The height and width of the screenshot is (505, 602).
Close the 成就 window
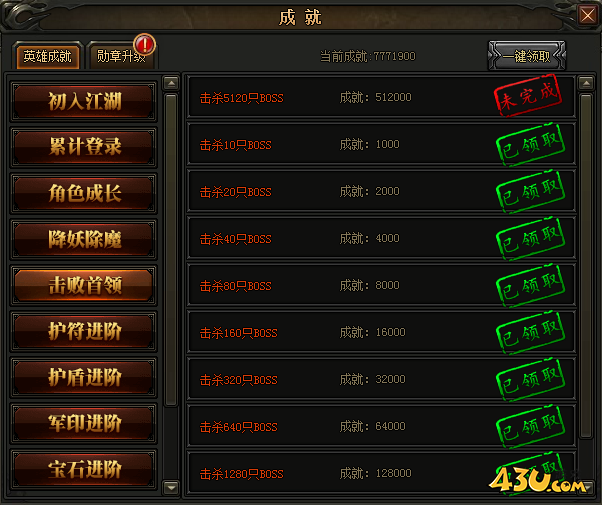[588, 16]
